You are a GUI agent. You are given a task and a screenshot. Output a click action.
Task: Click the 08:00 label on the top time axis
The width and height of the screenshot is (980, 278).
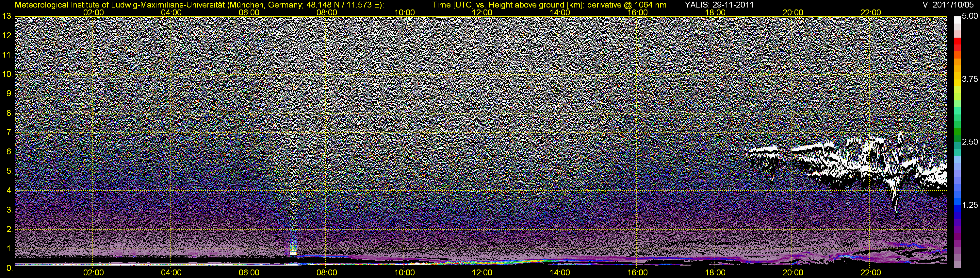point(327,12)
